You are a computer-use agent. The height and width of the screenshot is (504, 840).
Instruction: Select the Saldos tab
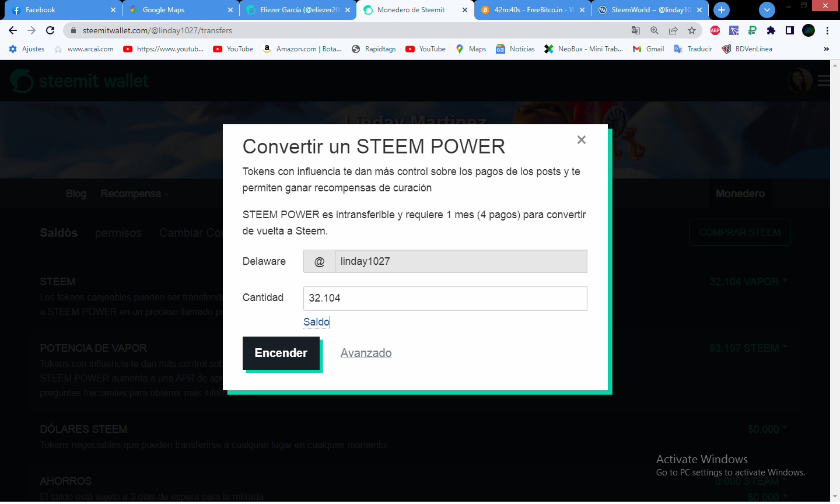(x=58, y=233)
